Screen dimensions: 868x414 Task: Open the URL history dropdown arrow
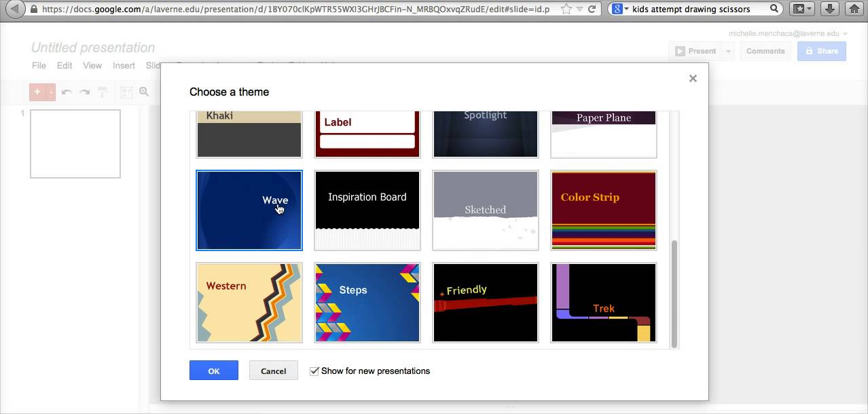pos(579,10)
